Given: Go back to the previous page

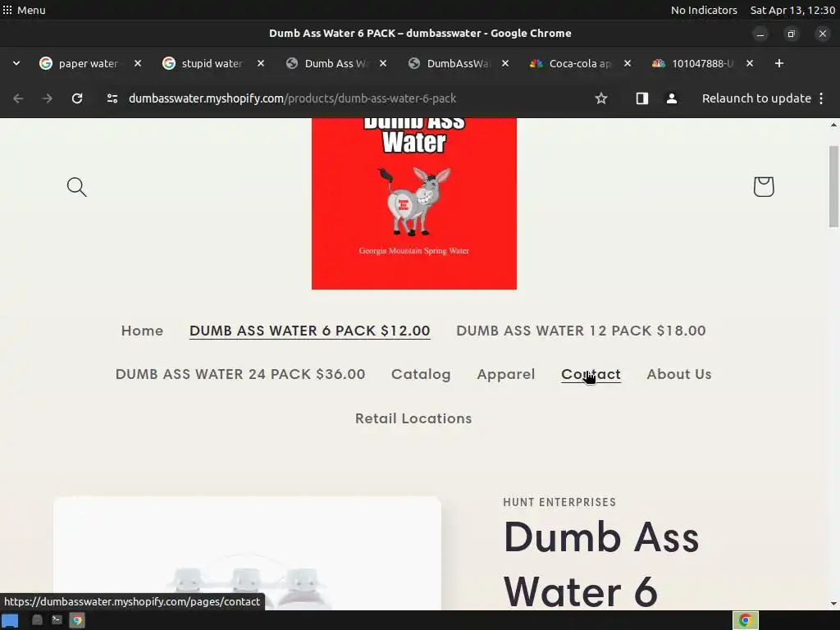Looking at the screenshot, I should pyautogui.click(x=18, y=98).
